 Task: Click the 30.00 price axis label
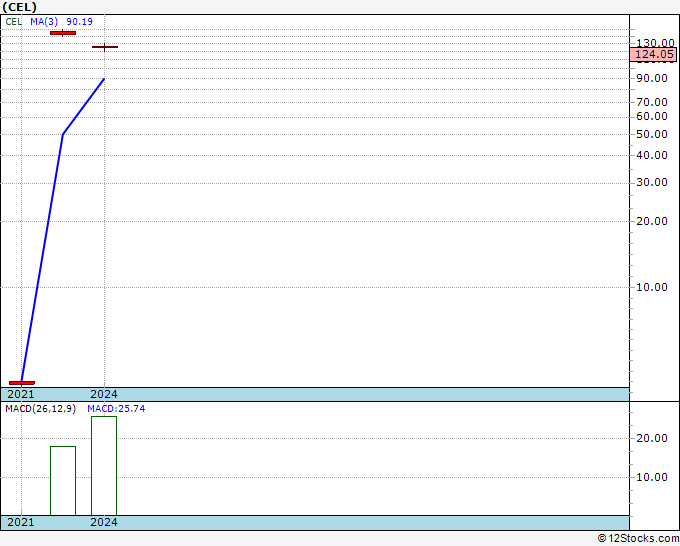(x=652, y=183)
